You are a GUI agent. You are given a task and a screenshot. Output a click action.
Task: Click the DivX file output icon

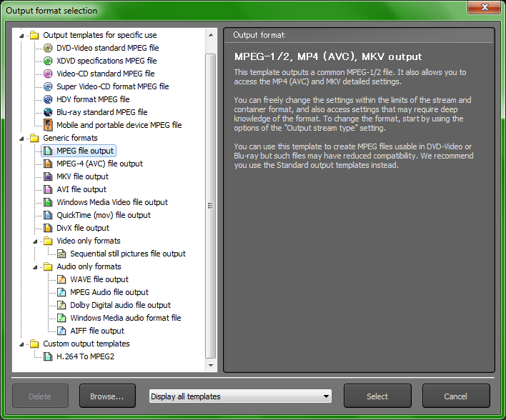(x=48, y=228)
